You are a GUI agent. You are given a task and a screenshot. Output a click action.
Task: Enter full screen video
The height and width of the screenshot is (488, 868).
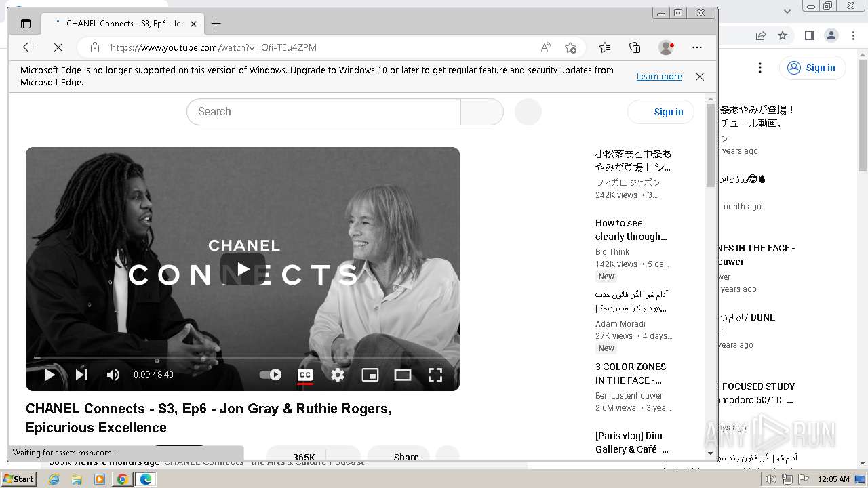coord(435,375)
